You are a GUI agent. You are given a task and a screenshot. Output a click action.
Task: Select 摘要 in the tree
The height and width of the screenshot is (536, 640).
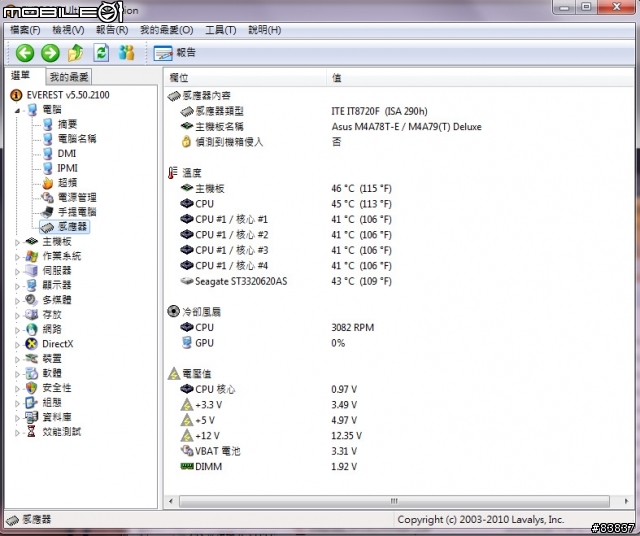point(67,124)
